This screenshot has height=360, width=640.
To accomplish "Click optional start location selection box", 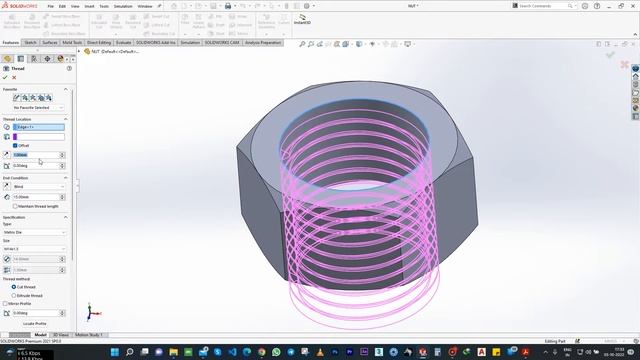I will click(x=39, y=137).
